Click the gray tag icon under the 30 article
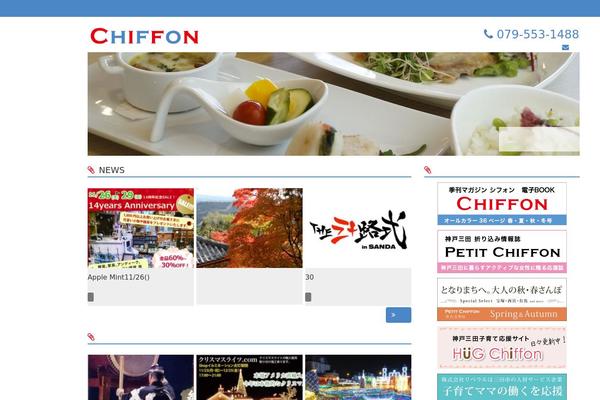The width and height of the screenshot is (600, 400). pos(308,297)
